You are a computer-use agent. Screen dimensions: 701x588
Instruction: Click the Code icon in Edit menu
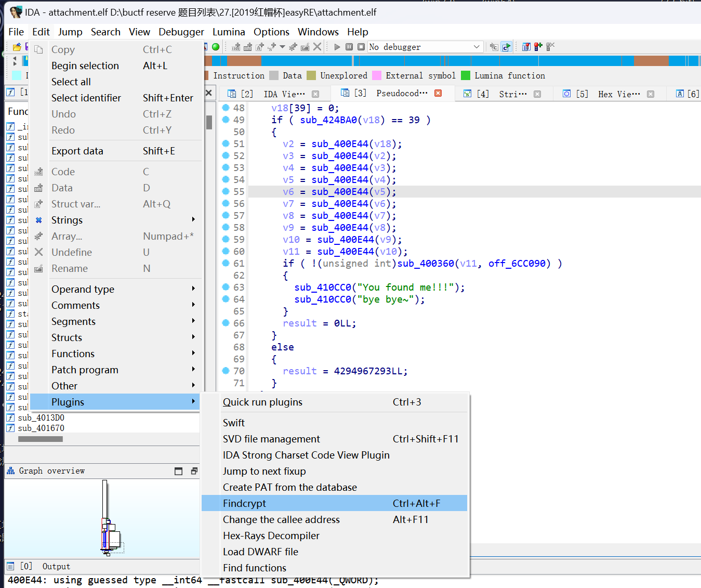pyautogui.click(x=38, y=172)
